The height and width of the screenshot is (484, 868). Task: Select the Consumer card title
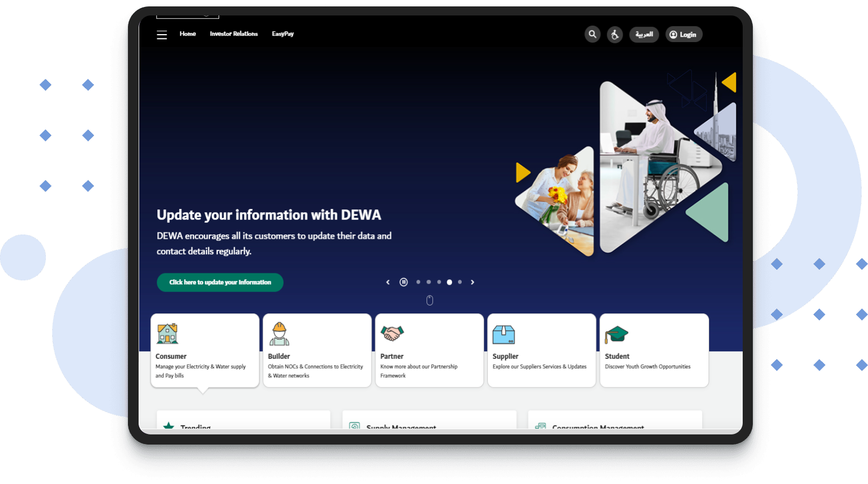171,356
